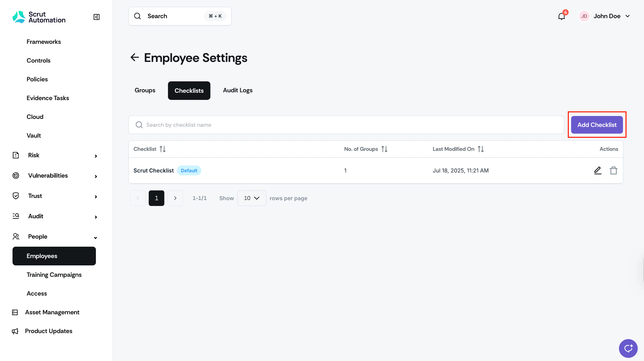Click the Trust shield icon
The height and width of the screenshot is (361, 644).
16,196
